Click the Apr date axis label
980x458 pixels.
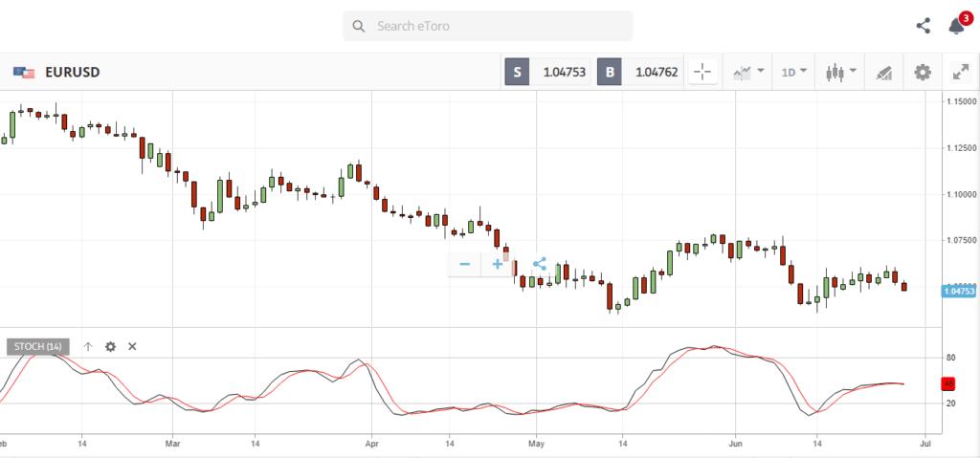tap(372, 445)
